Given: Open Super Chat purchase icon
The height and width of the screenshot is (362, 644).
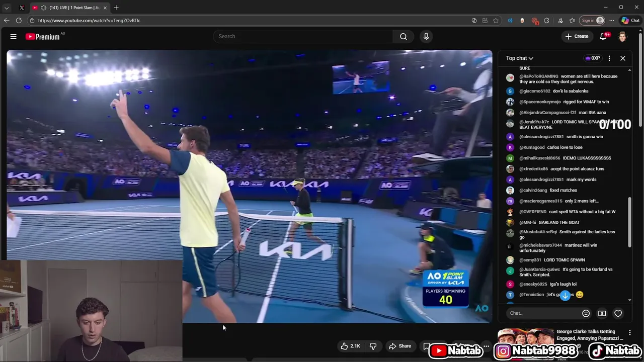Looking at the screenshot, I should (x=602, y=313).
